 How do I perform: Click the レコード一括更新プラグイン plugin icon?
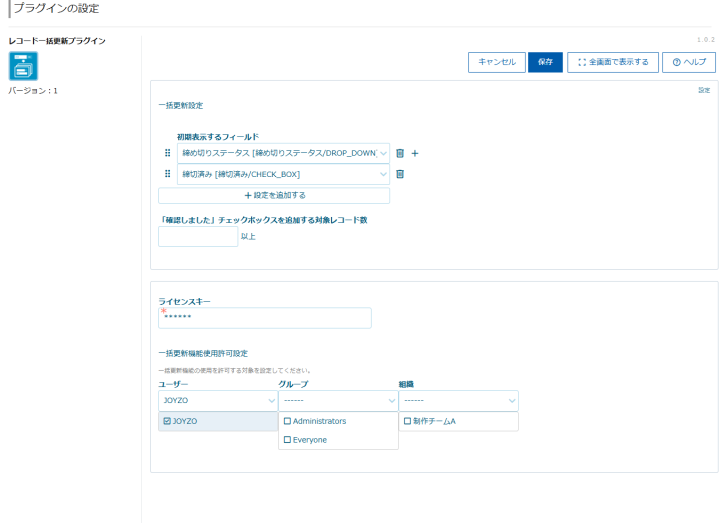click(23, 66)
